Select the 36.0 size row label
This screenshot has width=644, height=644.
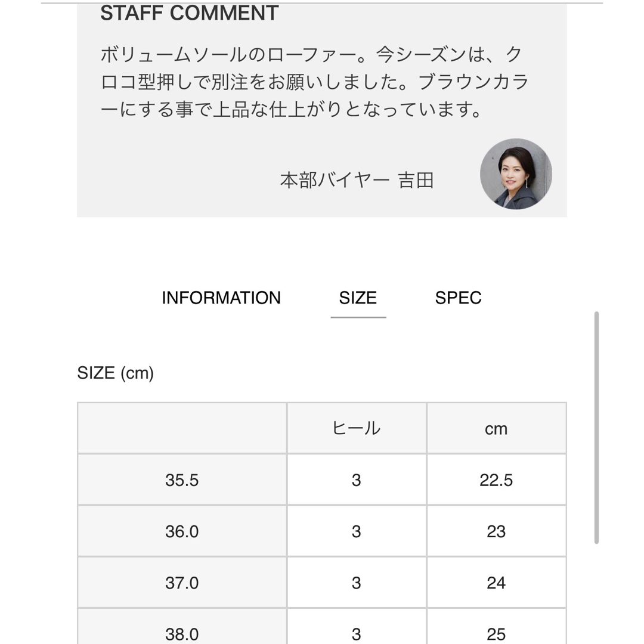(x=182, y=531)
